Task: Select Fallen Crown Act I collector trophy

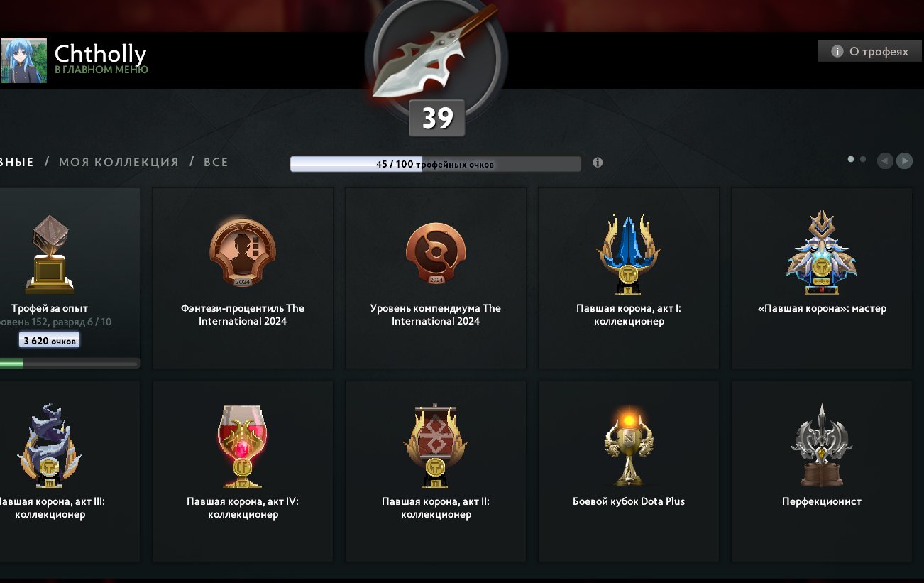Action: [x=629, y=254]
